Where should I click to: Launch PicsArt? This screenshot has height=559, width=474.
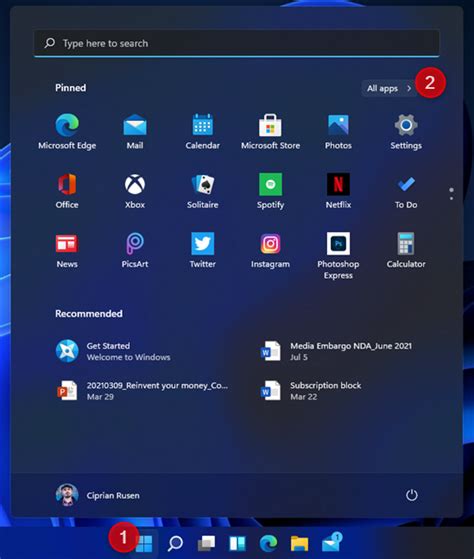(135, 250)
